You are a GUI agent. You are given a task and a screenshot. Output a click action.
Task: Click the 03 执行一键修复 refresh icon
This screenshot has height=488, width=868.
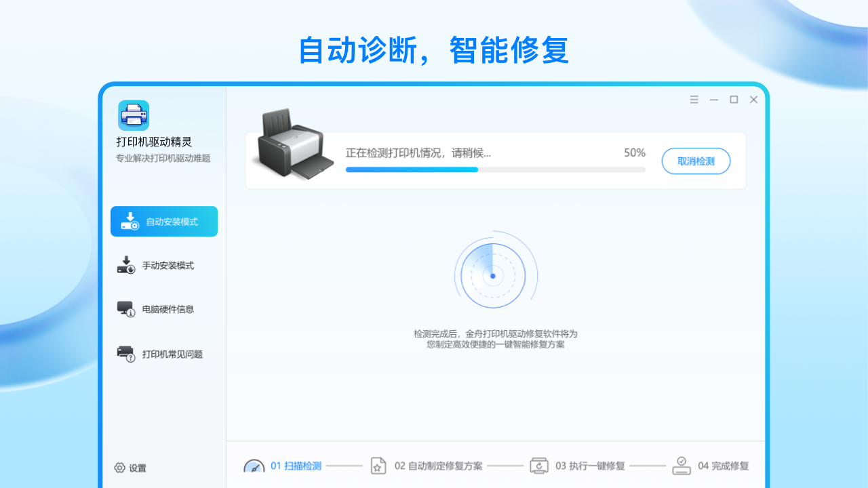pyautogui.click(x=539, y=466)
